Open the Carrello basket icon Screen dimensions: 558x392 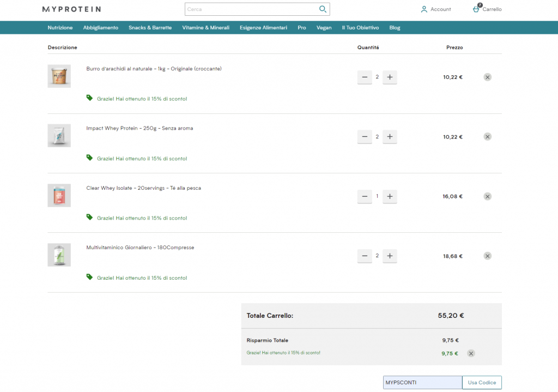pos(476,9)
